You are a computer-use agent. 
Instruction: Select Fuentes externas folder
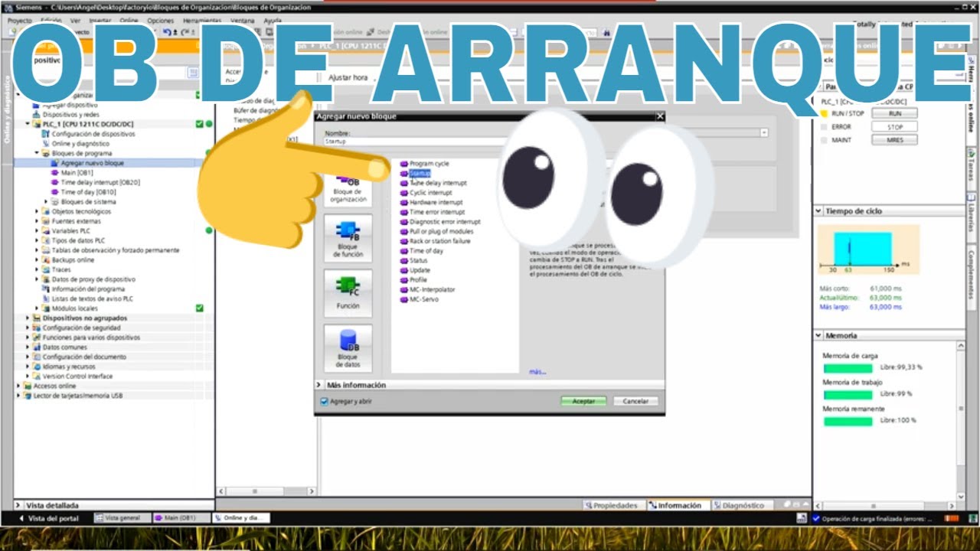(x=76, y=221)
